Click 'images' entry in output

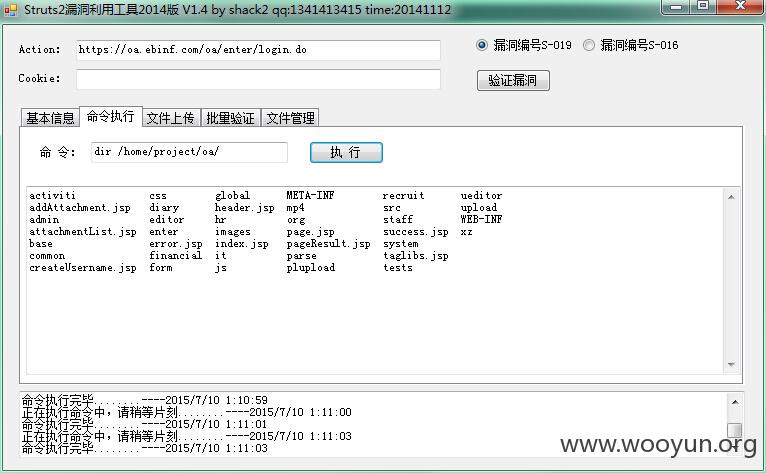click(x=233, y=232)
